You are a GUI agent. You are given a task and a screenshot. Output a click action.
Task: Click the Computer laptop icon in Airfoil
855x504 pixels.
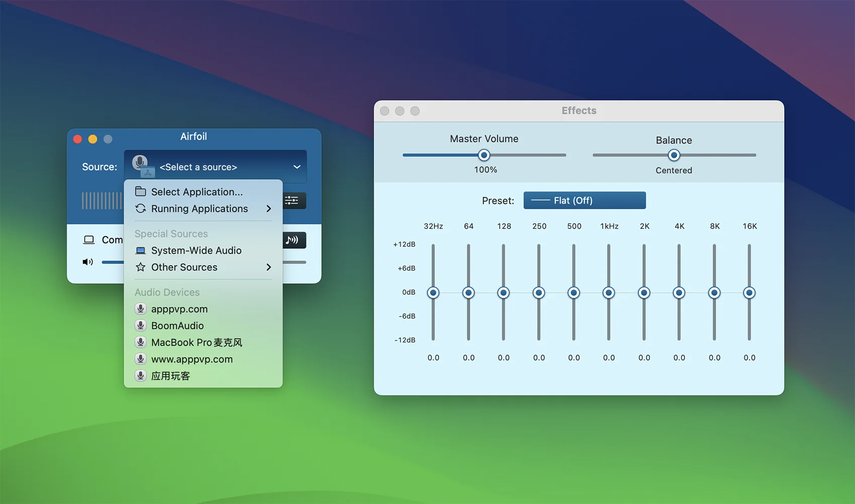89,240
